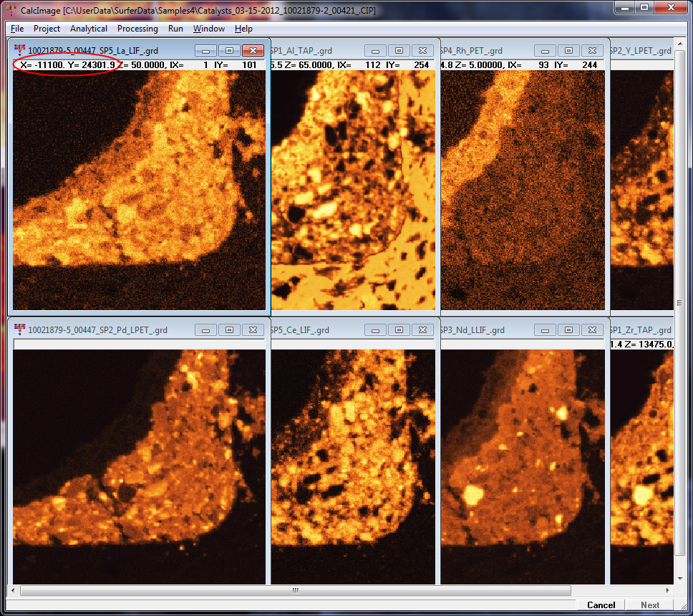The width and height of the screenshot is (693, 616).
Task: Click the vertical scrollbar down arrow
Action: pos(680,579)
